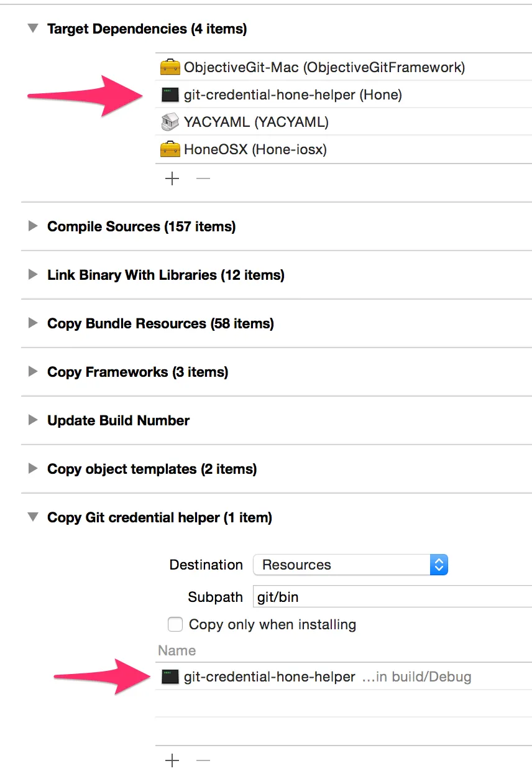Expand the Compile Sources section
The height and width of the screenshot is (776, 532).
[33, 226]
